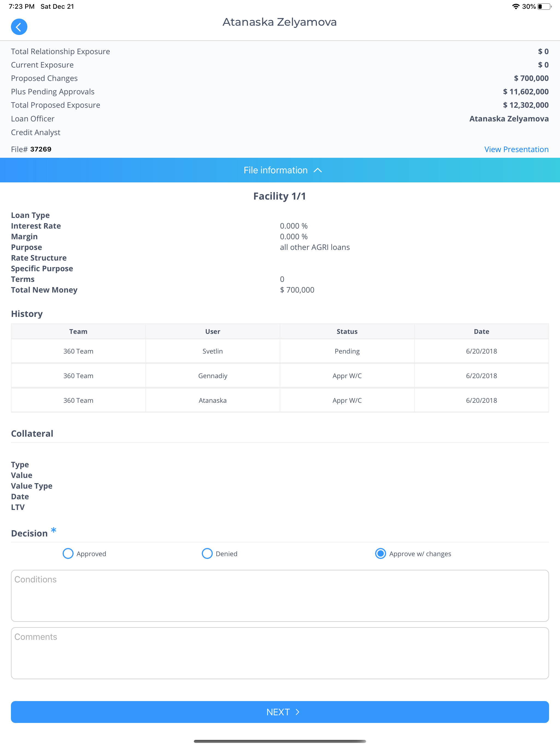Click the Status column header
Image resolution: width=560 pixels, height=747 pixels.
[347, 332]
